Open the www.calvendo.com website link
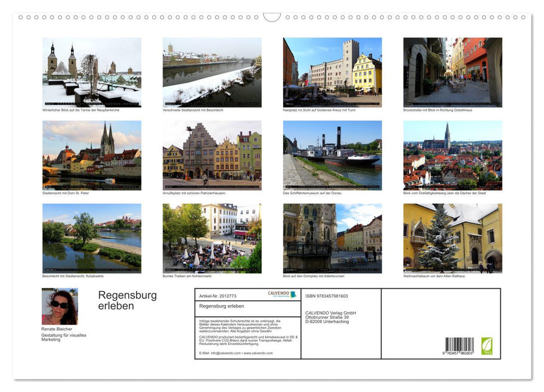Screen dimensions: 544x392 tap(258, 353)
